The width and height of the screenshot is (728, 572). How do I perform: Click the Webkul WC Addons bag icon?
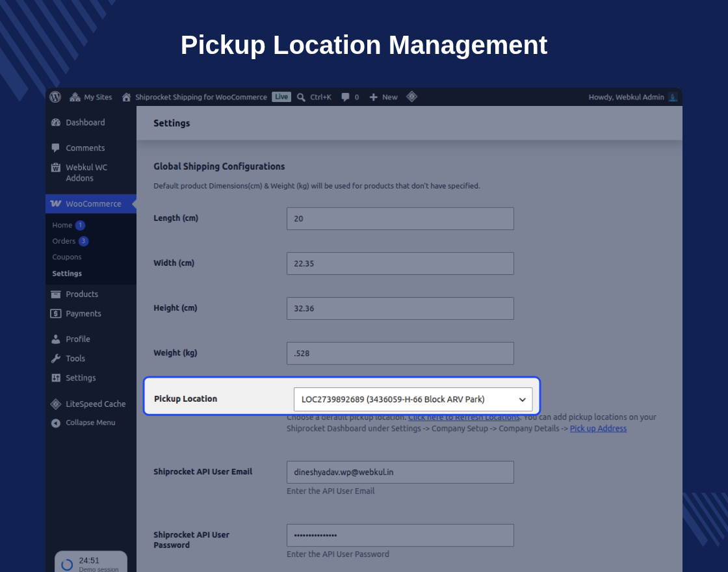(56, 168)
